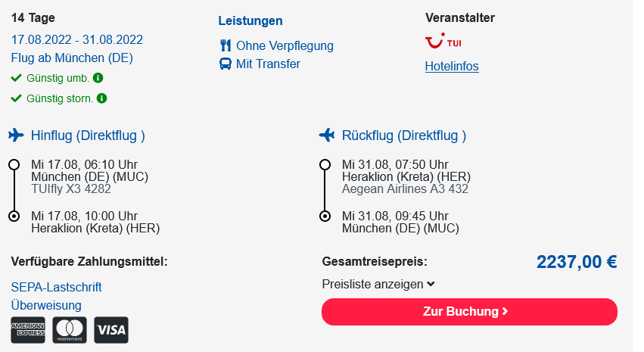This screenshot has width=644, height=352.
Task: Click the Günstig storn. green checkmark
Action: click(x=16, y=98)
